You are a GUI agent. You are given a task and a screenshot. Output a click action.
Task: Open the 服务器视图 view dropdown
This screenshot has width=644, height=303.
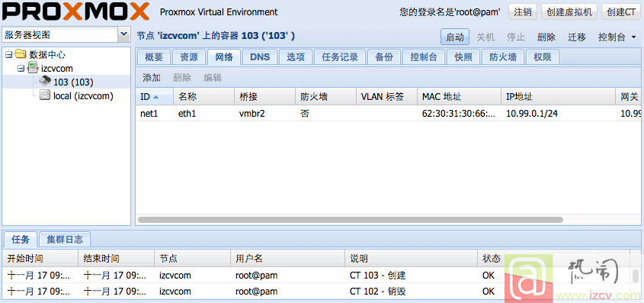point(124,34)
